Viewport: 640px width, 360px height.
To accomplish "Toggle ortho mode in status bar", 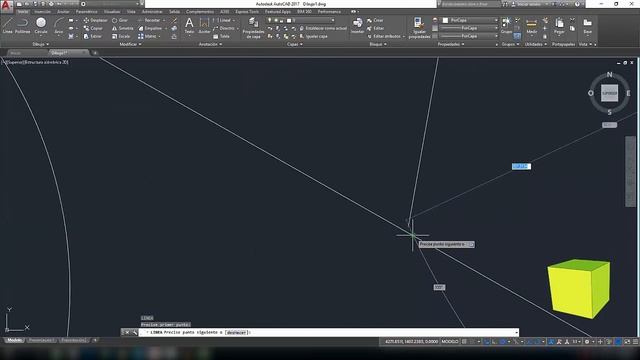I will pyautogui.click(x=494, y=342).
